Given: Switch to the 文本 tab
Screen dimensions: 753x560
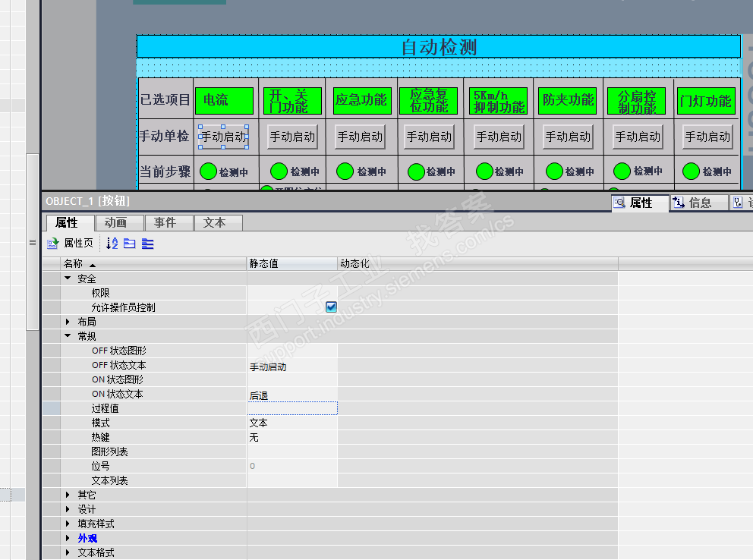Looking at the screenshot, I should click(x=219, y=222).
